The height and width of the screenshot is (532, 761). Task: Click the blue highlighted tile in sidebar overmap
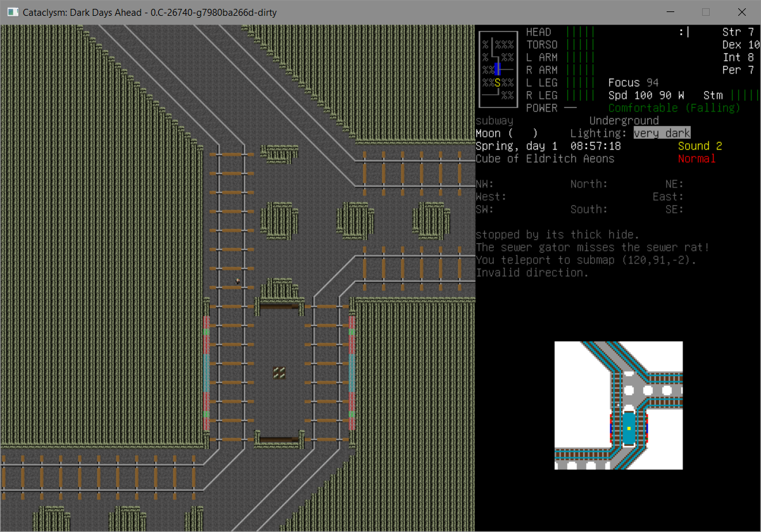[498, 69]
